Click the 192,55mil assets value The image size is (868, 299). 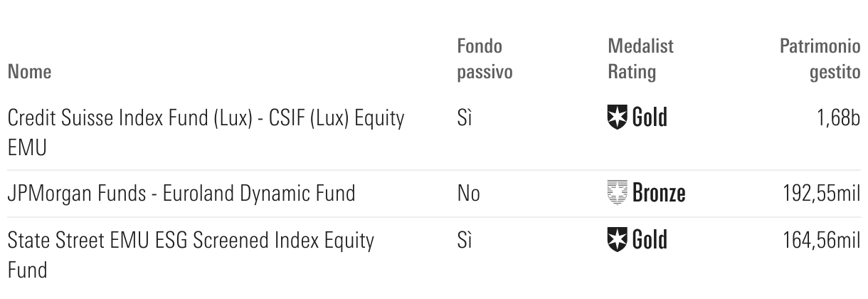821,193
